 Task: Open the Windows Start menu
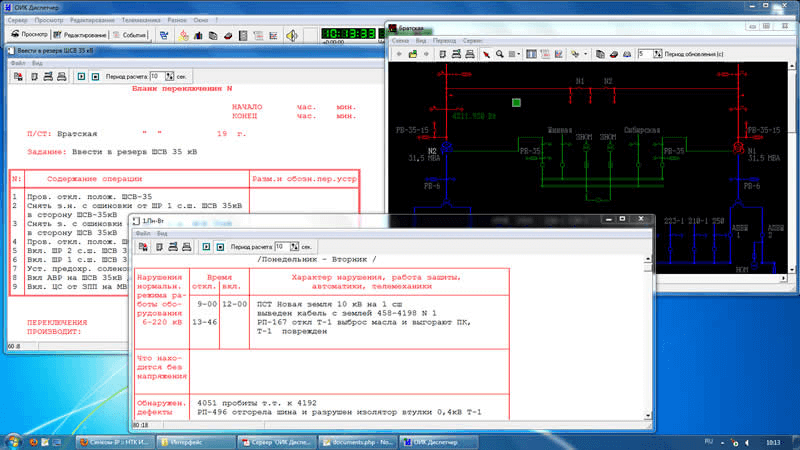[12, 440]
